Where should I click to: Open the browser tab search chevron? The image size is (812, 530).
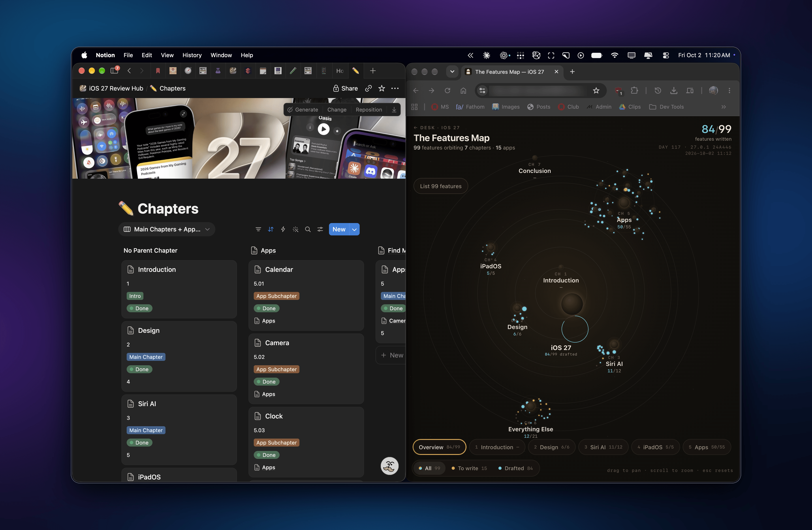[452, 72]
